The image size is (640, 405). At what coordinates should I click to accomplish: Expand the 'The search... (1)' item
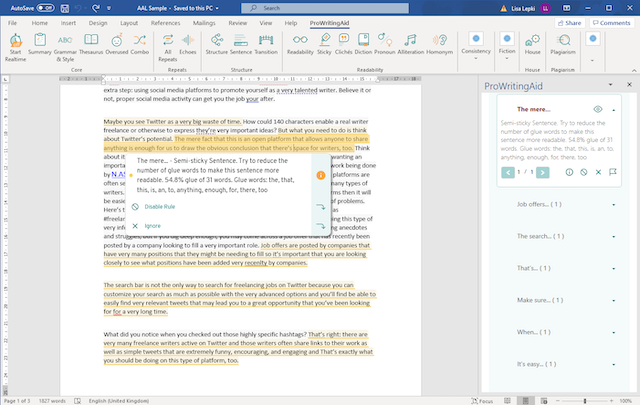[613, 236]
